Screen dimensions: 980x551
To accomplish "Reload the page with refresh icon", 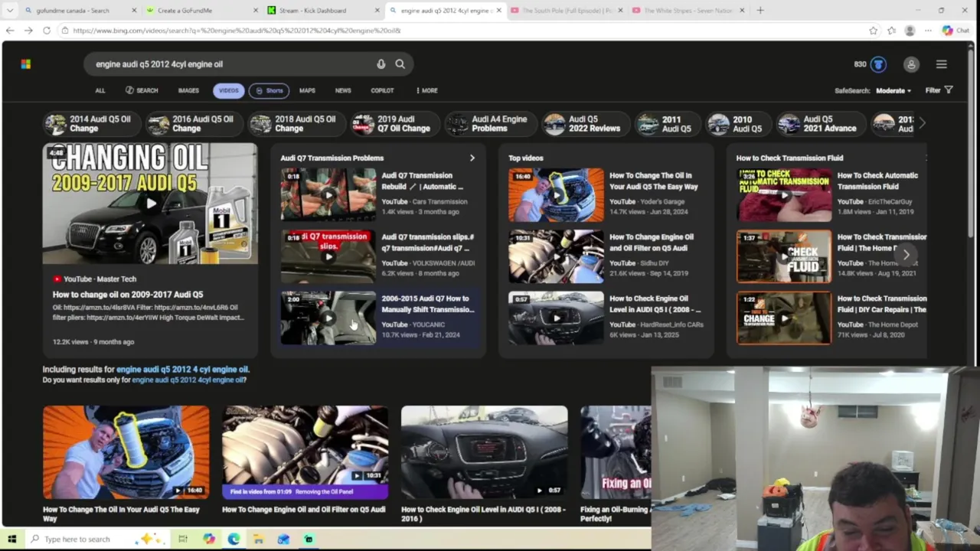I will pyautogui.click(x=47, y=31).
